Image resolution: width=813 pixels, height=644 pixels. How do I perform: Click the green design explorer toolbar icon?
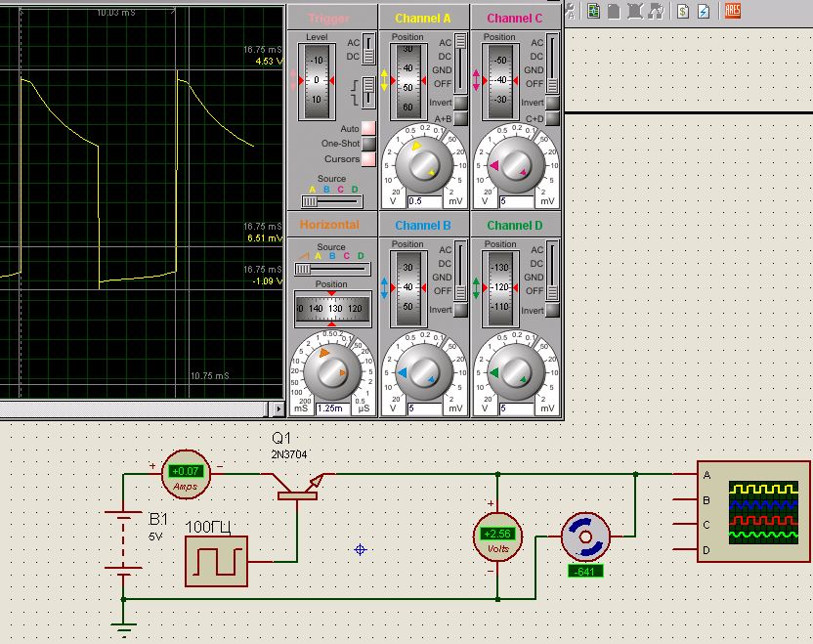pyautogui.click(x=594, y=11)
